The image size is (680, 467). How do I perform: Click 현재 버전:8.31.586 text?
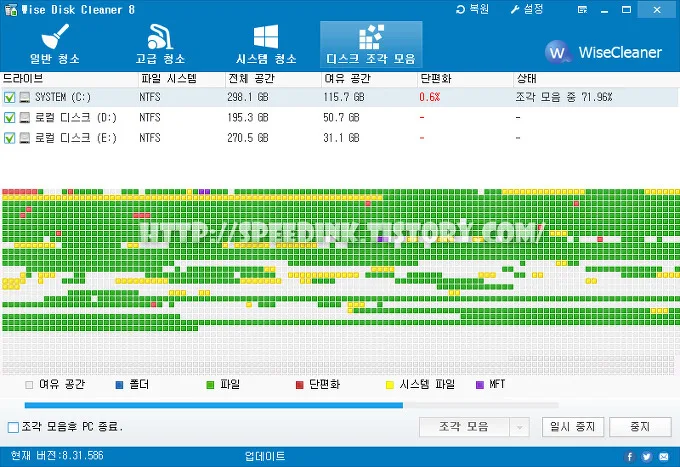[x=57, y=456]
